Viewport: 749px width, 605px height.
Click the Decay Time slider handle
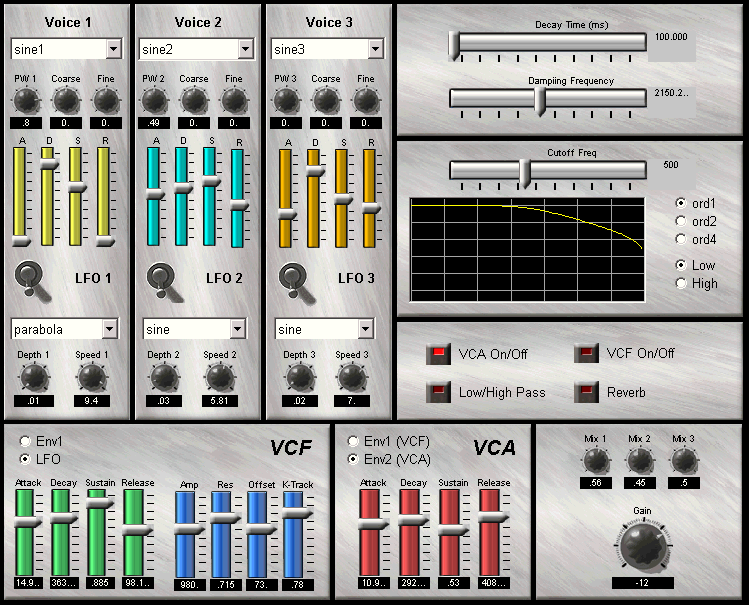pyautogui.click(x=454, y=46)
